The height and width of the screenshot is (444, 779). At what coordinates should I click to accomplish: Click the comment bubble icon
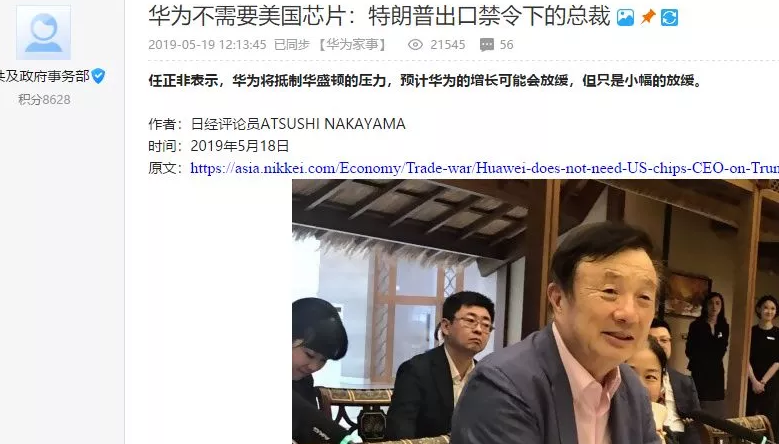pyautogui.click(x=486, y=45)
